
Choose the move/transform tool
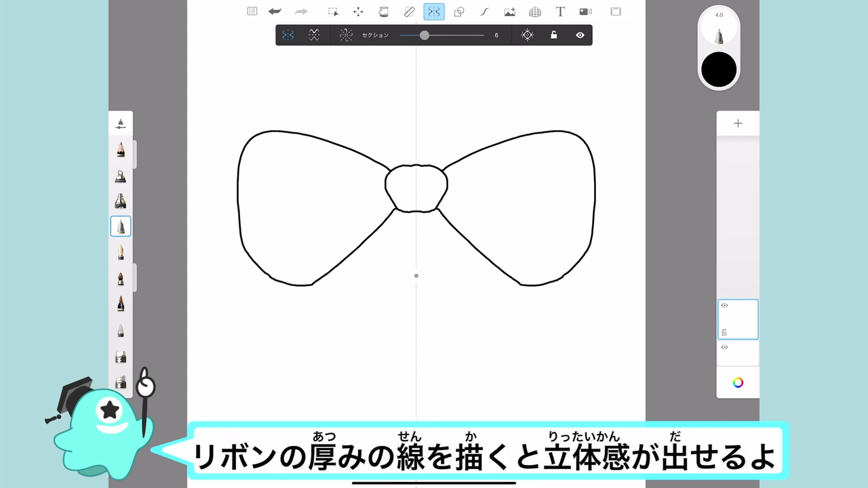pos(358,12)
